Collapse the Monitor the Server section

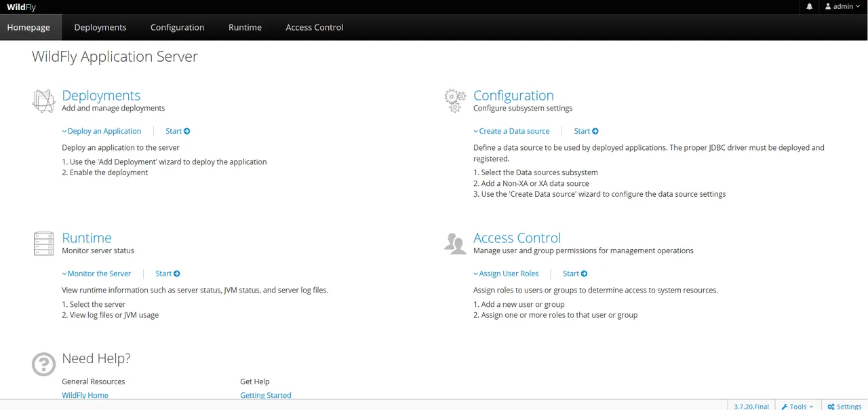96,274
